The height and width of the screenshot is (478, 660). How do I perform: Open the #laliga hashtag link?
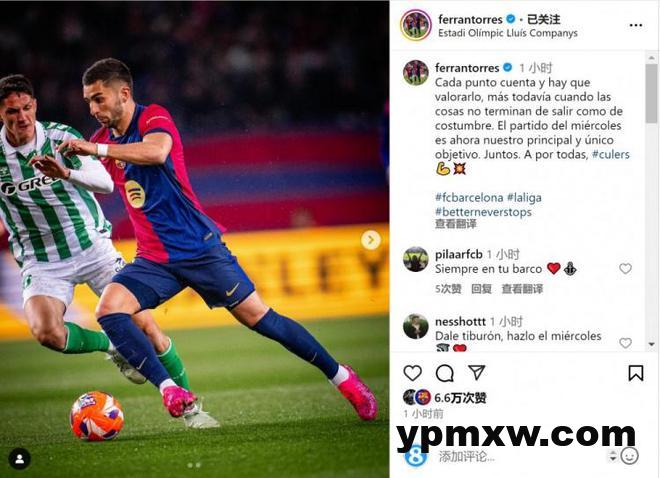tap(524, 197)
